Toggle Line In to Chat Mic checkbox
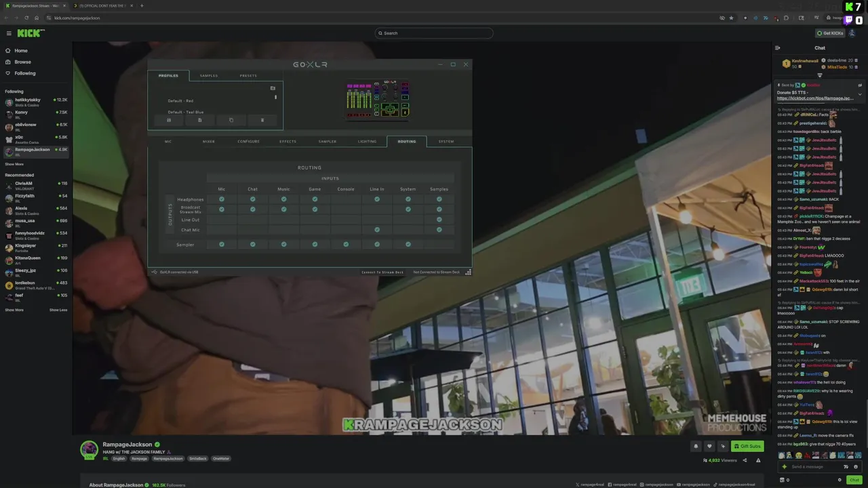This screenshot has width=868, height=488. [x=377, y=230]
